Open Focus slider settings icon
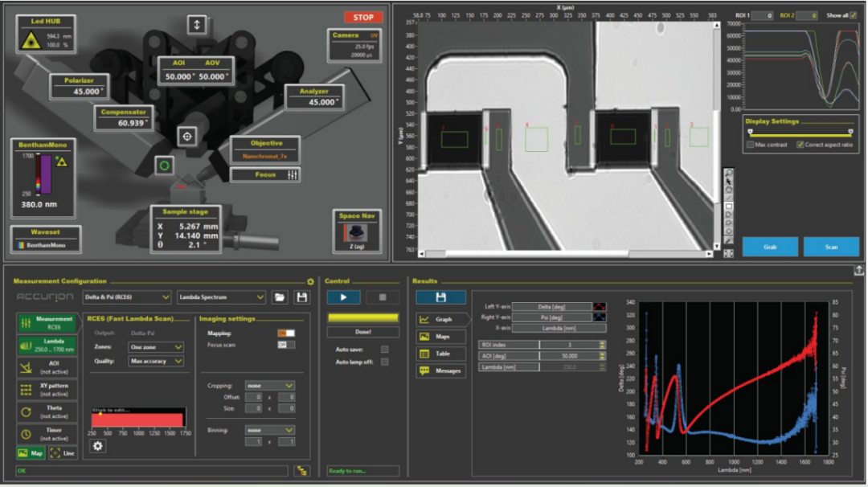Image resolution: width=868 pixels, height=487 pixels. [293, 175]
